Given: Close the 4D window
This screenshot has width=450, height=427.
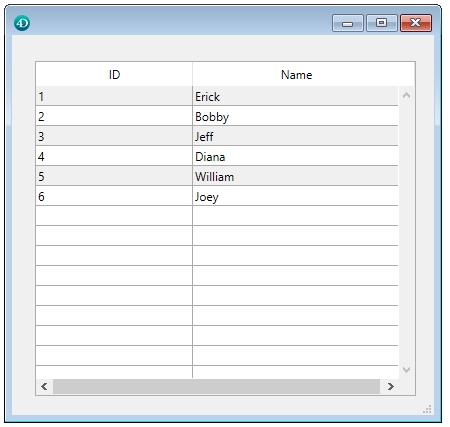Looking at the screenshot, I should pos(416,23).
